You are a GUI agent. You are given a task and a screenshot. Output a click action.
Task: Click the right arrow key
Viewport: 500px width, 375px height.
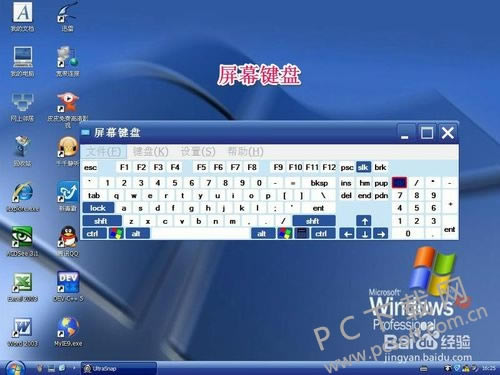pyautogui.click(x=381, y=234)
